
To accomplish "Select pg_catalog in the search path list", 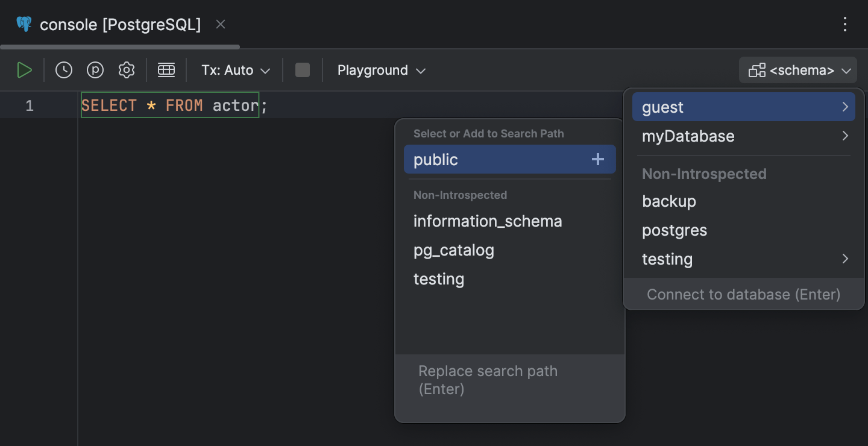I will 454,250.
